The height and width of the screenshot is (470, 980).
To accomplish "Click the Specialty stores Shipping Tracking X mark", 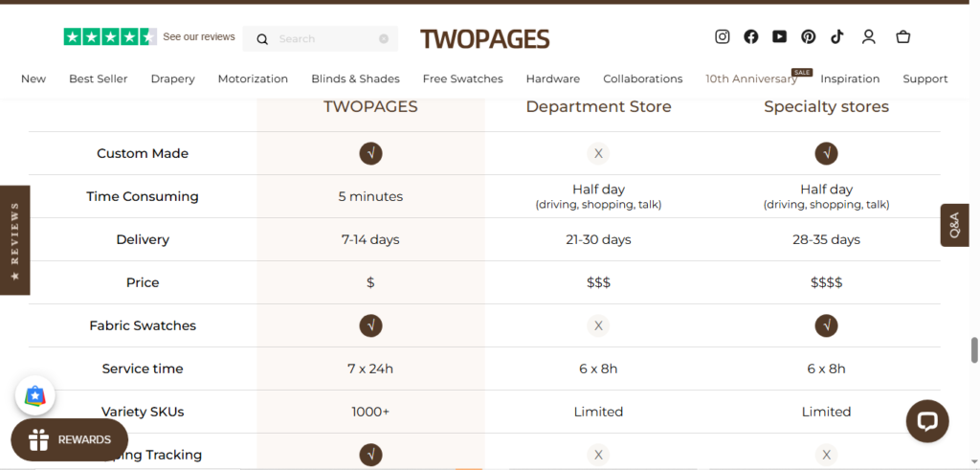I will 826,455.
